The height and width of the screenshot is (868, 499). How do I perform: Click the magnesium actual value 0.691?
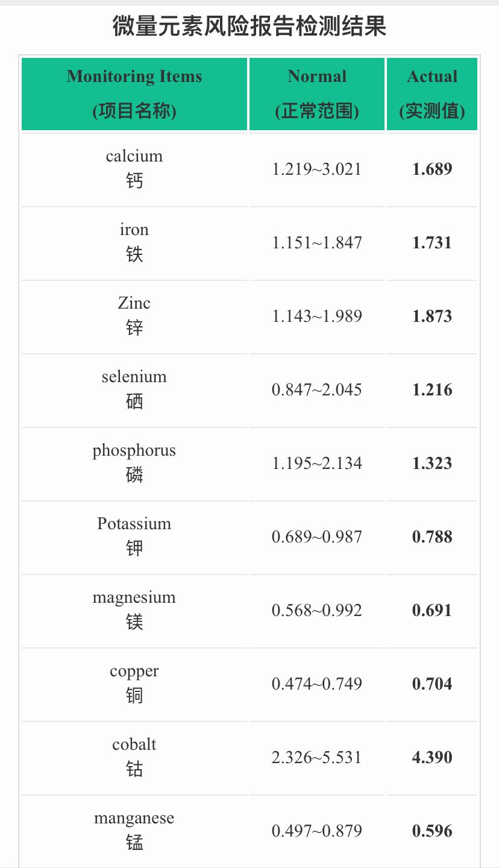[432, 610]
